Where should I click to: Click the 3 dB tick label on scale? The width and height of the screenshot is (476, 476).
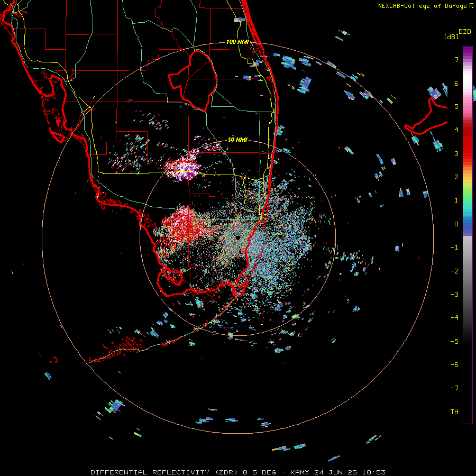pos(456,153)
